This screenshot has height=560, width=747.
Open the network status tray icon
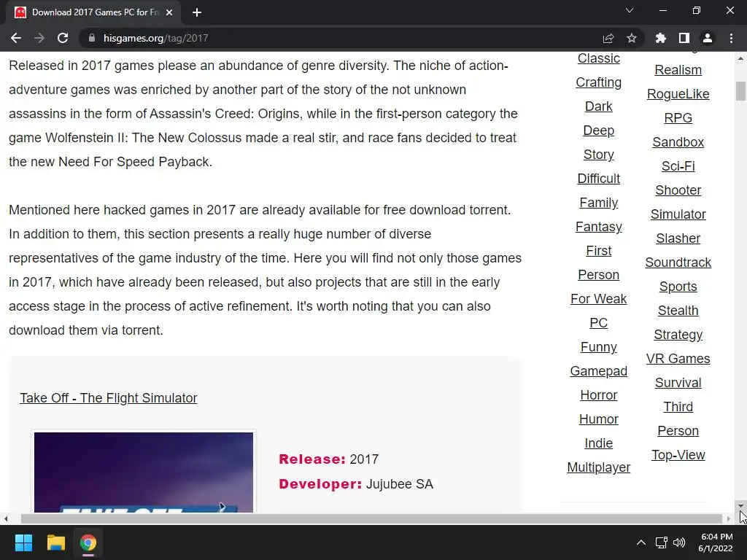pos(661,542)
